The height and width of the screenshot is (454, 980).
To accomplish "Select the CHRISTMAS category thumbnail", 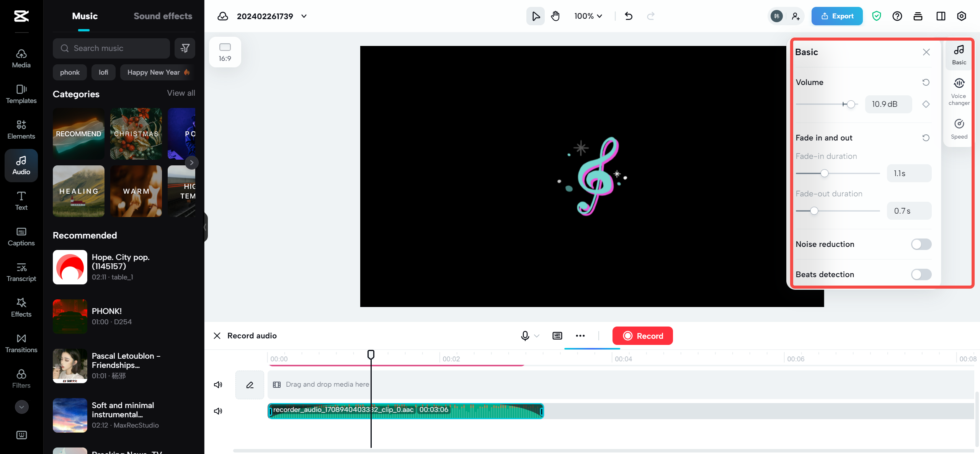I will pos(136,134).
